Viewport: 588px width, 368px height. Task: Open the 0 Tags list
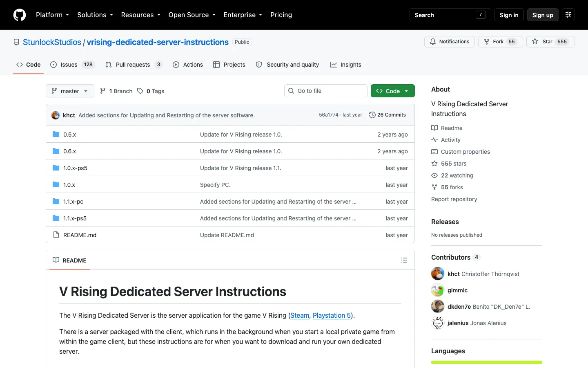click(x=151, y=91)
